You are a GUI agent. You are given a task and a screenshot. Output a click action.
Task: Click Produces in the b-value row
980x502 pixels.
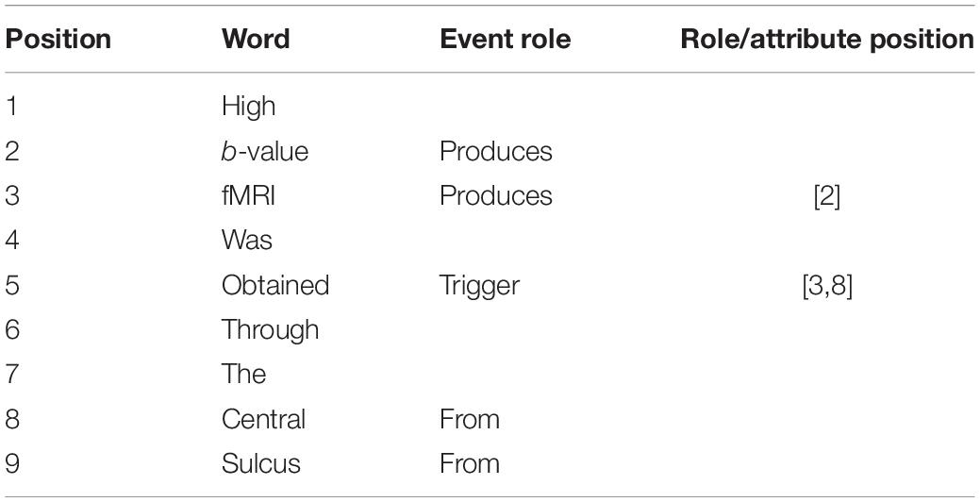(x=495, y=151)
